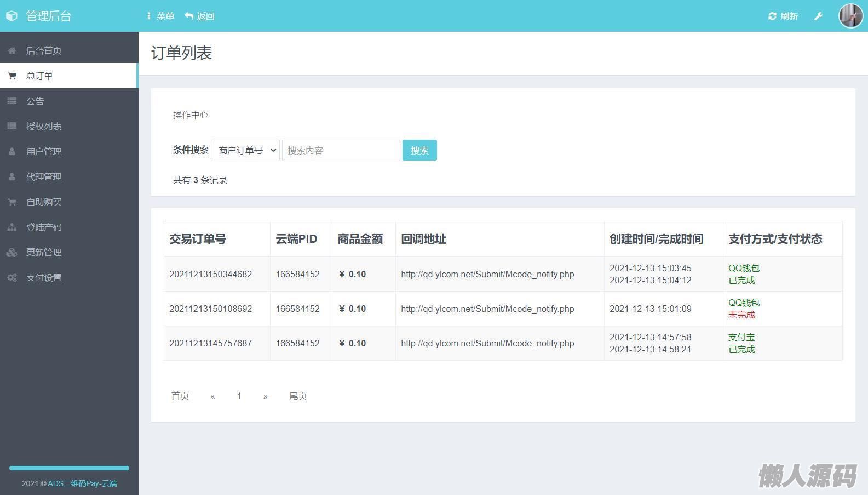Click the wrench settings icon in header
The height and width of the screenshot is (495, 868).
[818, 16]
